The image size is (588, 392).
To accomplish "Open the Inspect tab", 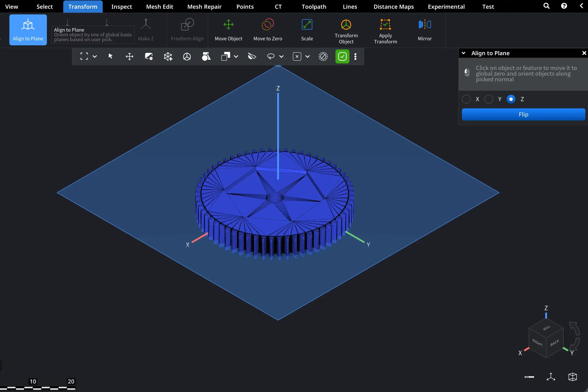I will coord(122,6).
